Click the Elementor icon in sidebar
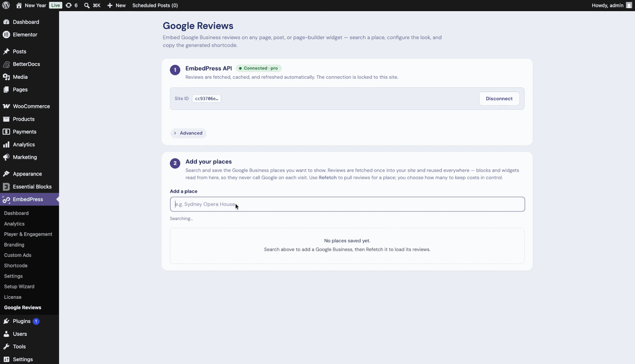Screen dimensions: 635x364 pyautogui.click(x=6, y=35)
